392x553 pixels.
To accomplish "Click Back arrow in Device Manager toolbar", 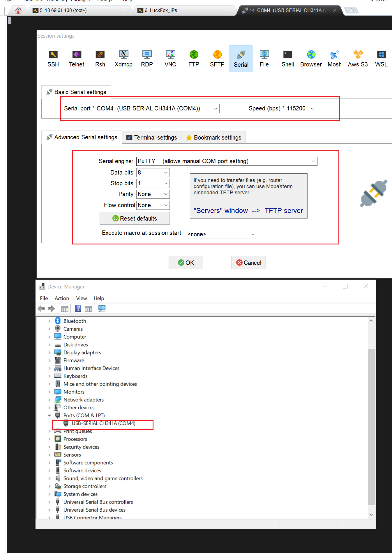I will tap(41, 309).
